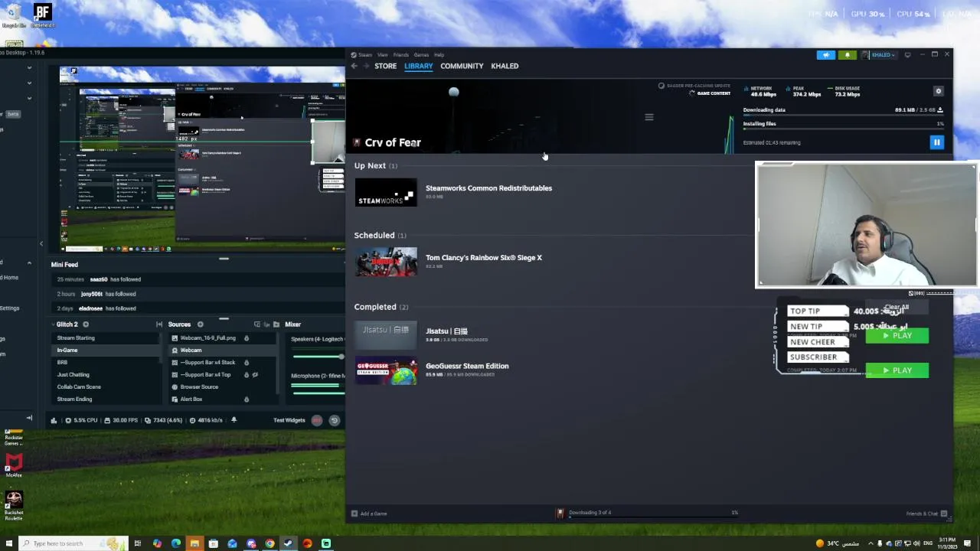Click the blue announcements megaphone icon
The width and height of the screenshot is (980, 551).
pos(825,55)
